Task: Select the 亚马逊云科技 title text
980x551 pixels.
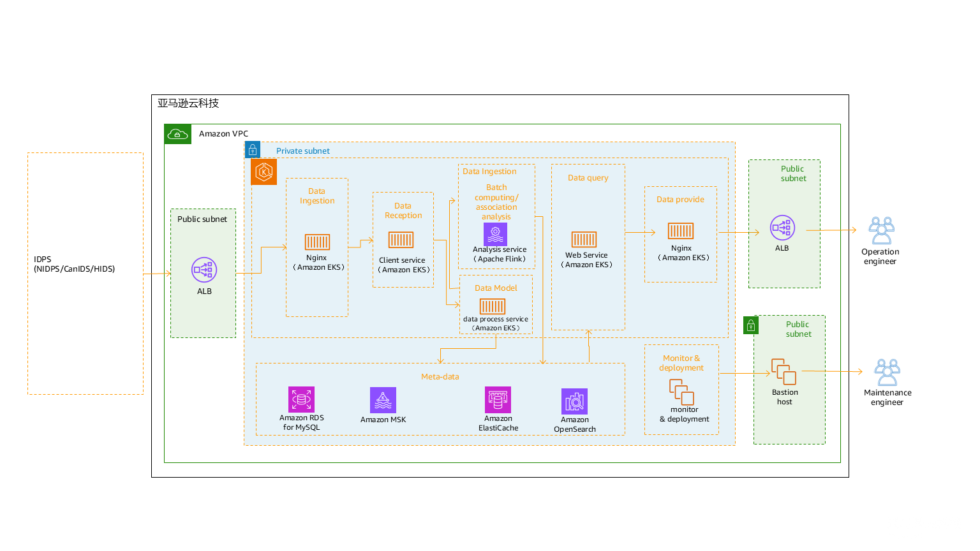Action: pyautogui.click(x=188, y=103)
